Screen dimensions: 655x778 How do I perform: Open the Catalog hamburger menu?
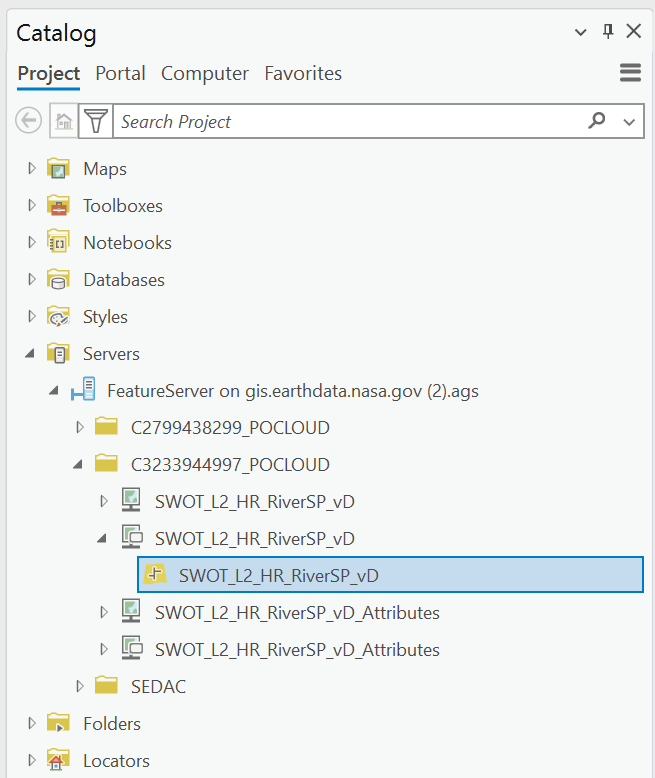(x=630, y=73)
